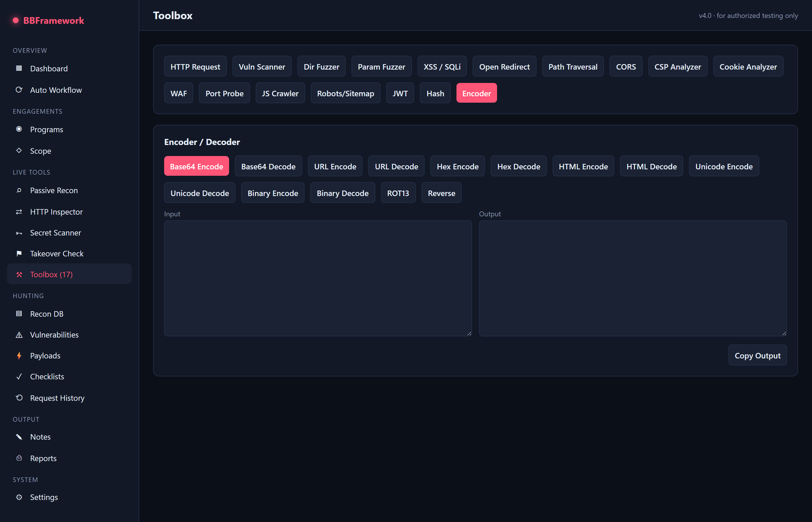Click the Dashboard grid icon

pyautogui.click(x=19, y=68)
